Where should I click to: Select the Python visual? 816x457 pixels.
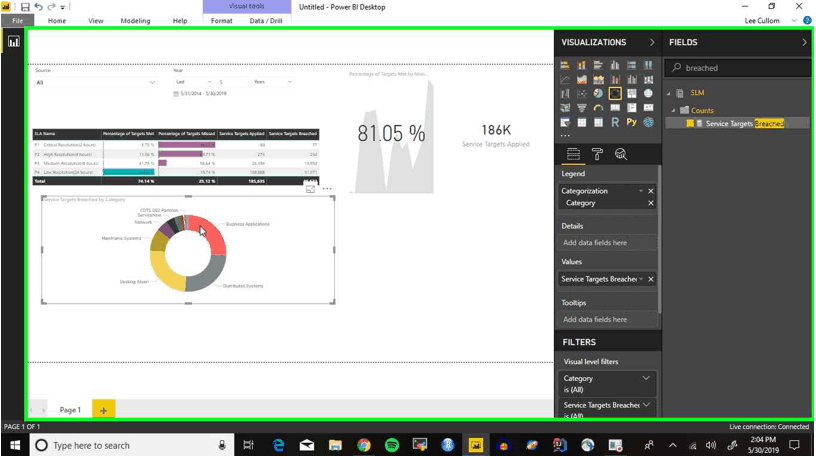pos(631,122)
